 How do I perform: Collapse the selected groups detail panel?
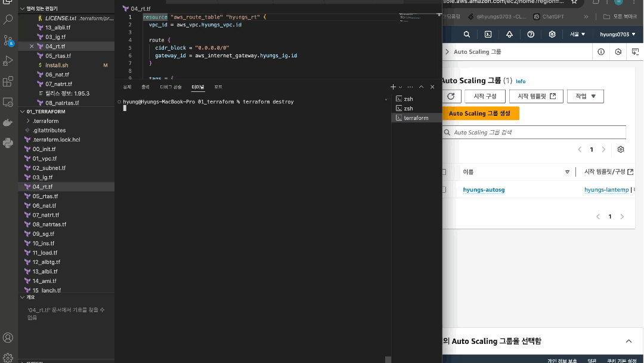click(629, 342)
